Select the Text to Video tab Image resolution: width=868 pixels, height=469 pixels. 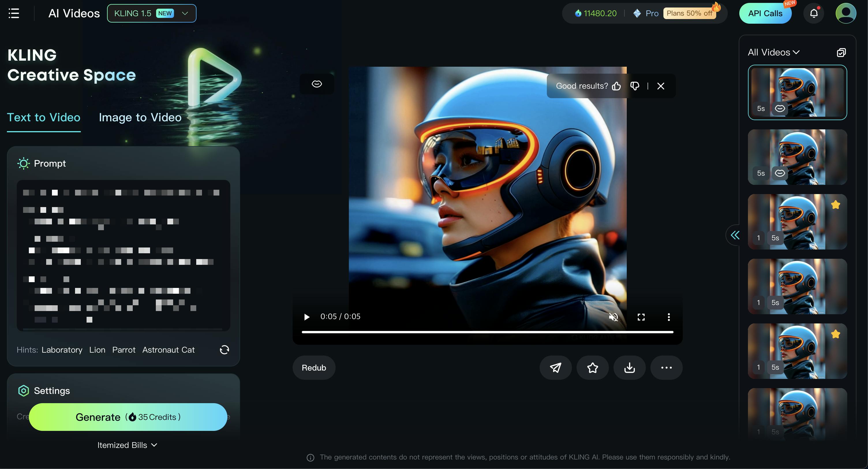pos(44,117)
